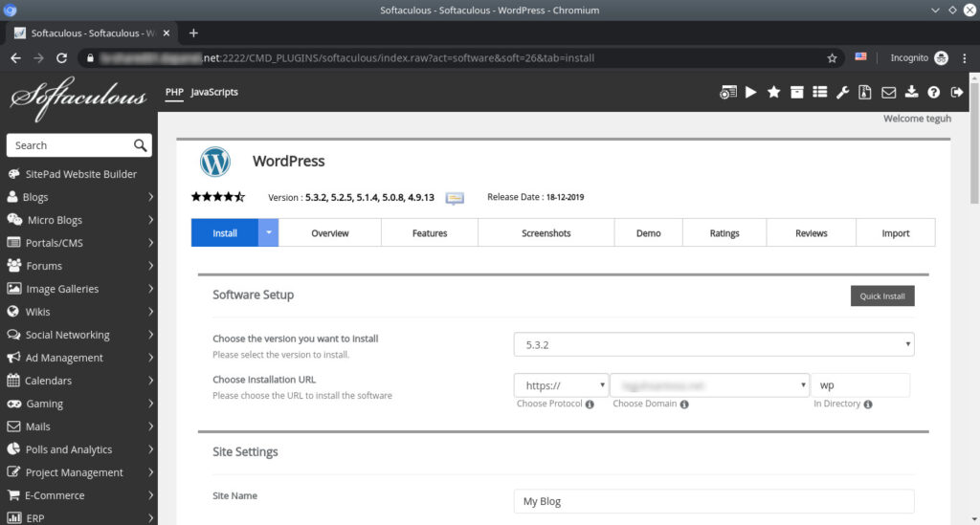Open the https:// protocol dropdown
This screenshot has height=525, width=980.
coord(561,385)
